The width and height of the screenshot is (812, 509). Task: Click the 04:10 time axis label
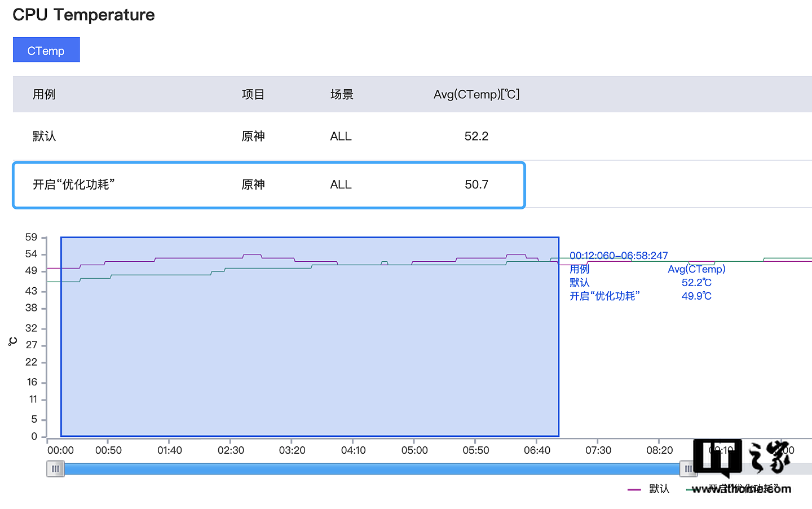[x=354, y=450]
